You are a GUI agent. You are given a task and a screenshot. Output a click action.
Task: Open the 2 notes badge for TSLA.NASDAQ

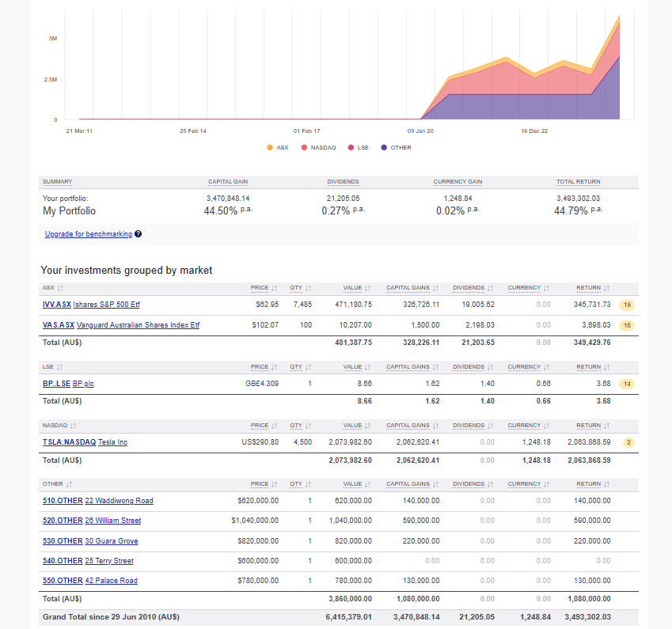(628, 442)
